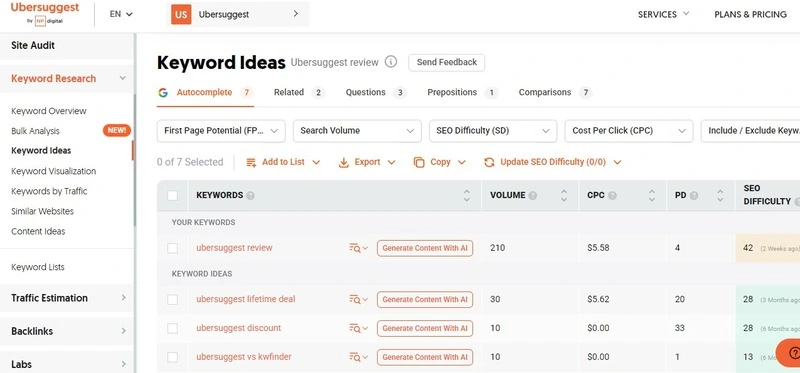
Task: Sort by the PD column arrows
Action: [720, 195]
